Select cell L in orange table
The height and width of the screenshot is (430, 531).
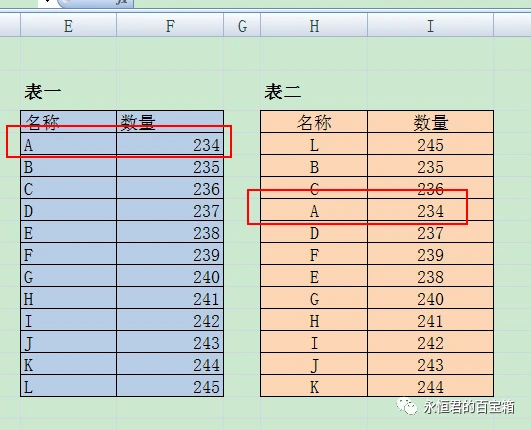click(x=314, y=144)
